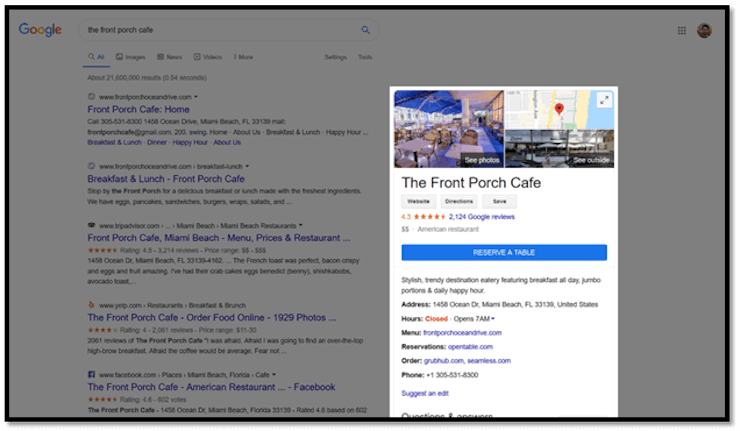Open the account profile avatar
Image resolution: width=740 pixels, height=431 pixels.
(704, 31)
